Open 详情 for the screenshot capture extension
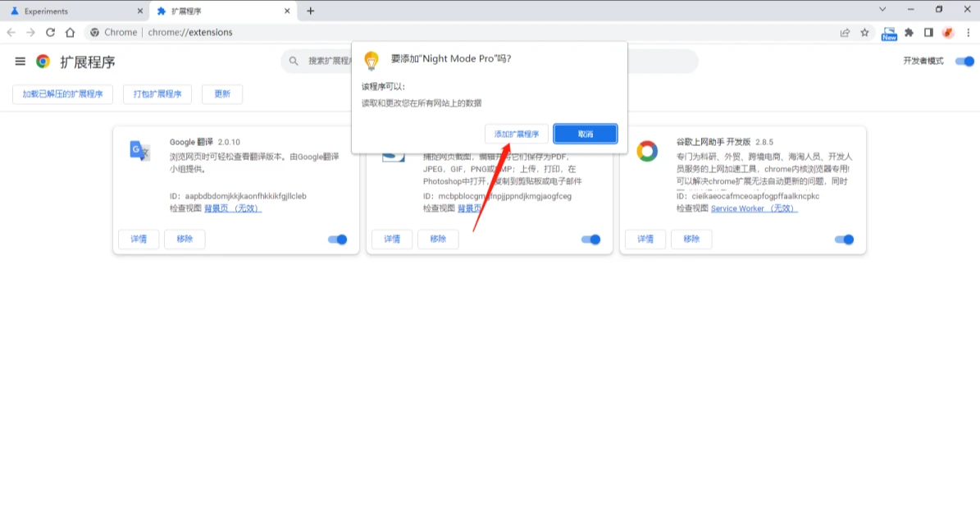The width and height of the screenshot is (980, 525). click(x=392, y=239)
